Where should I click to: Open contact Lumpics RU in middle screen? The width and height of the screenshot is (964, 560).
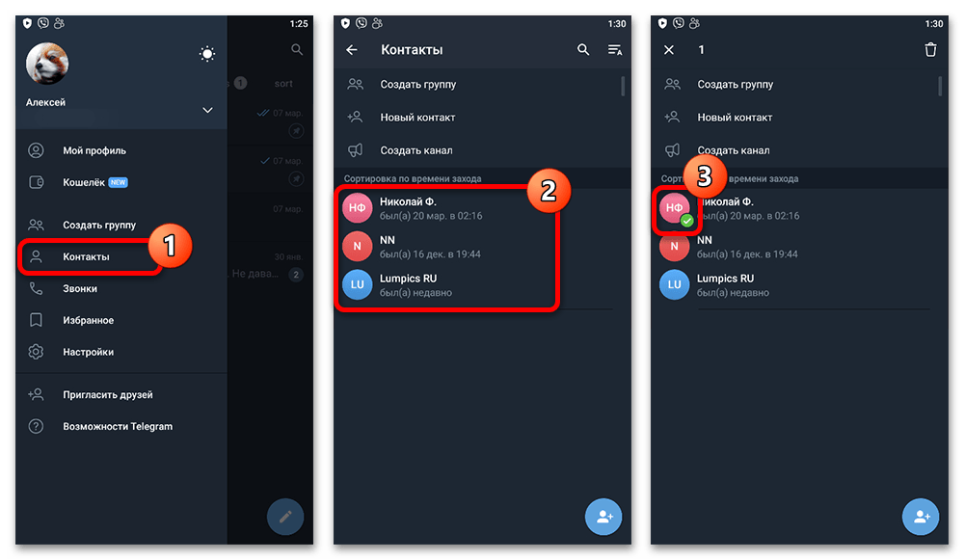[x=482, y=285]
